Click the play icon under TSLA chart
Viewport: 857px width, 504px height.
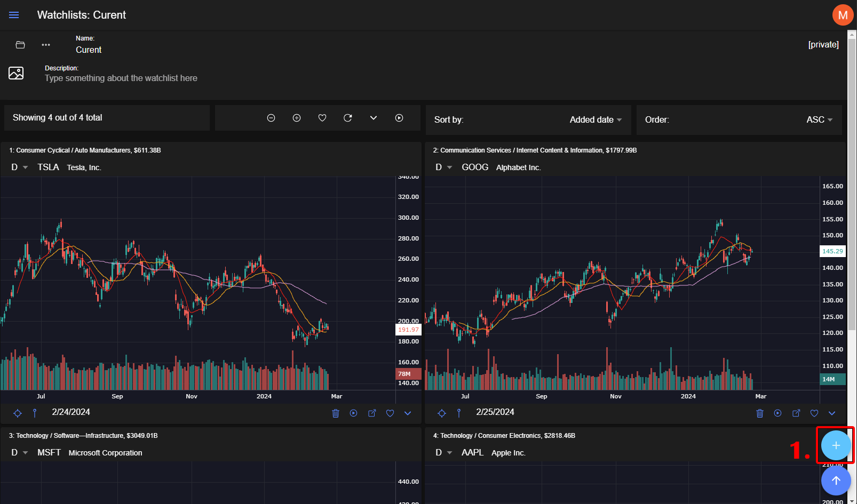(x=354, y=413)
